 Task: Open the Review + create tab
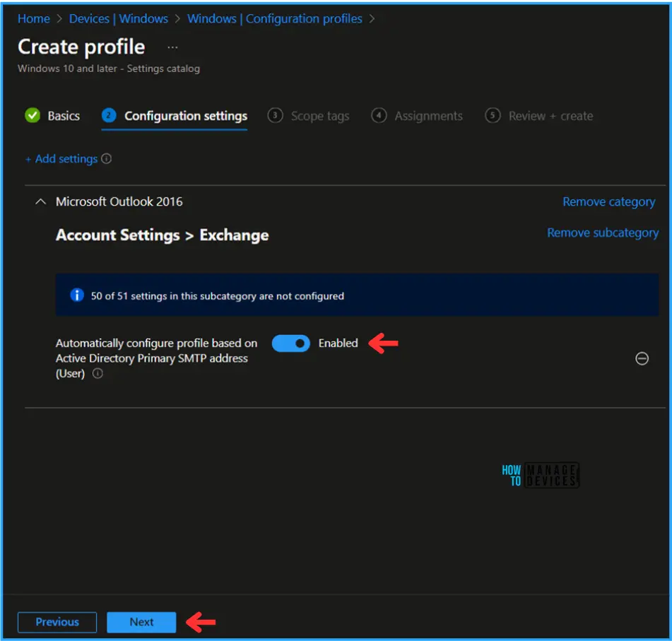click(539, 116)
